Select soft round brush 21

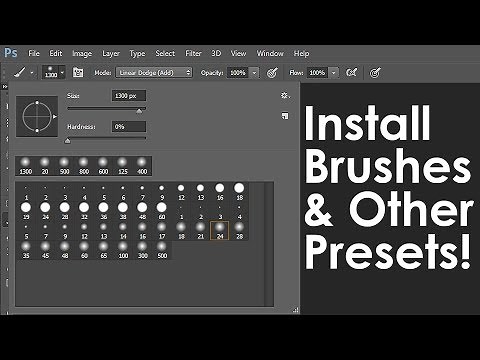[x=201, y=231]
